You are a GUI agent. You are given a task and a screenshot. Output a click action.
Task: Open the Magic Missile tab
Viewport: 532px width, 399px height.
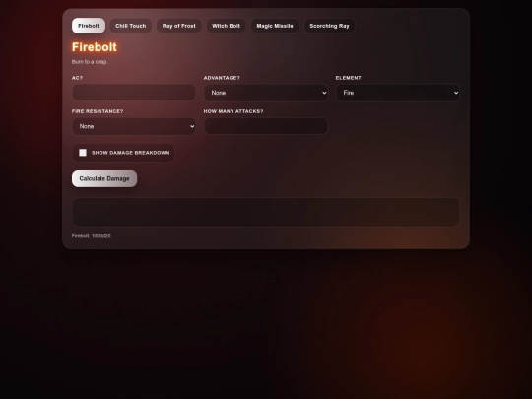[x=275, y=26]
